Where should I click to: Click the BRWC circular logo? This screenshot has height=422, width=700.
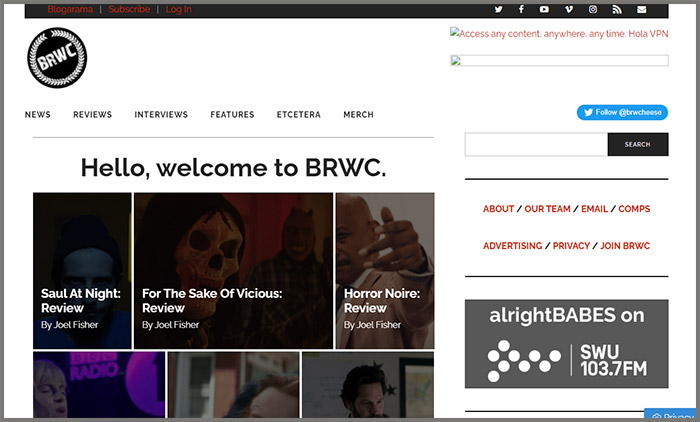57,58
